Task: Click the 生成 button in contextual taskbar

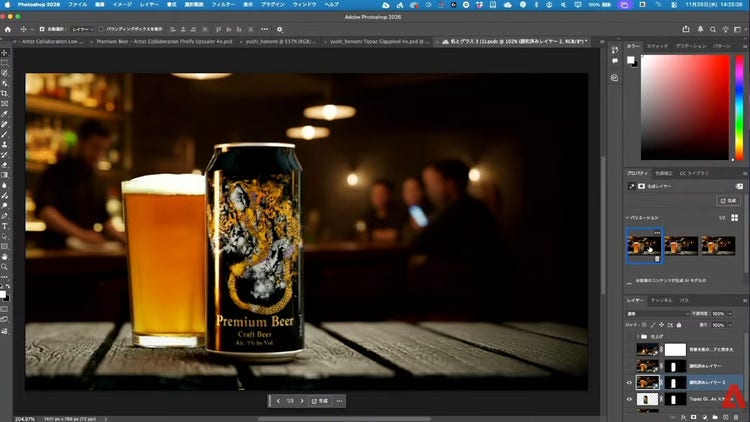Action: pos(320,400)
